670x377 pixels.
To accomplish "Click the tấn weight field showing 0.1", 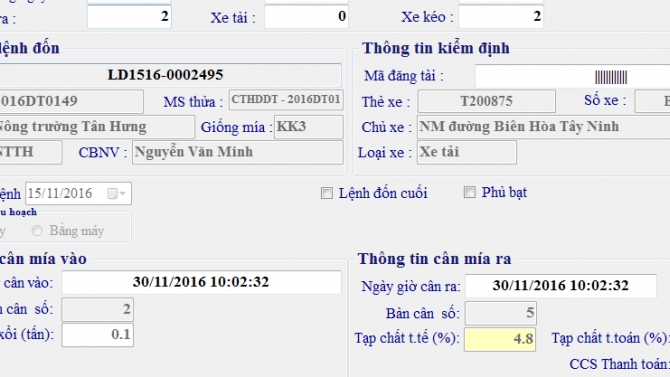I will coord(97,334).
